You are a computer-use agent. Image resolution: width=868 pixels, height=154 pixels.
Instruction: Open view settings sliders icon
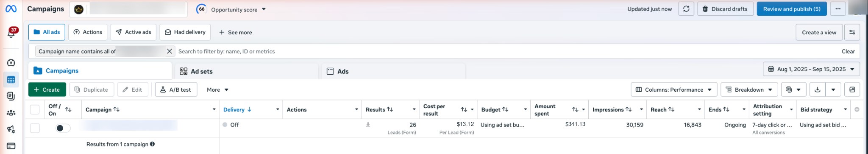852,32
